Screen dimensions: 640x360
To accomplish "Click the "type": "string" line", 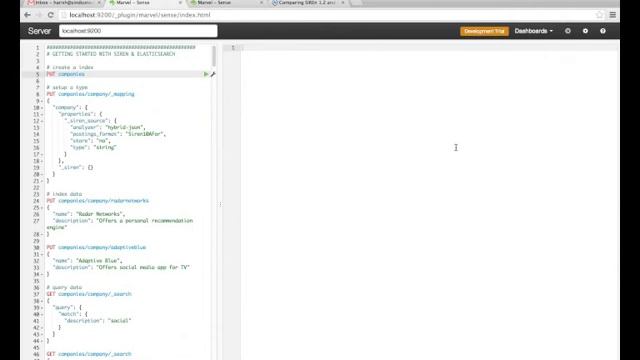I will click(x=93, y=147).
